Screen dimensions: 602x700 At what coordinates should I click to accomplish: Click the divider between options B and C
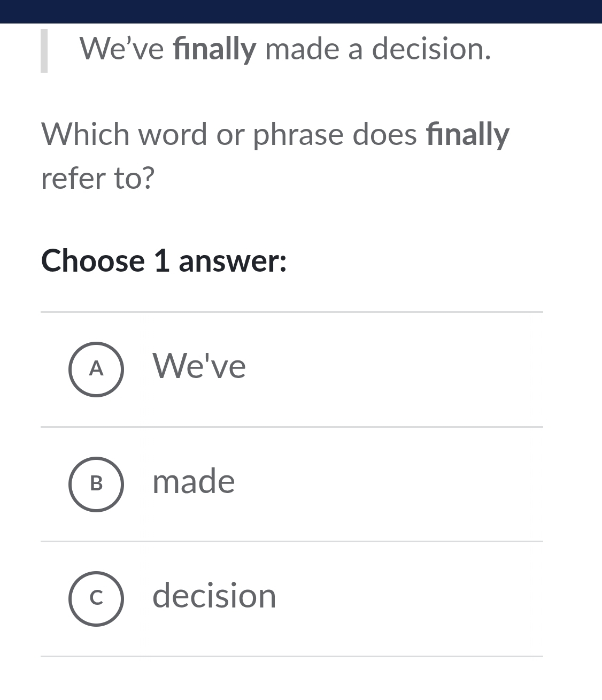(x=292, y=541)
